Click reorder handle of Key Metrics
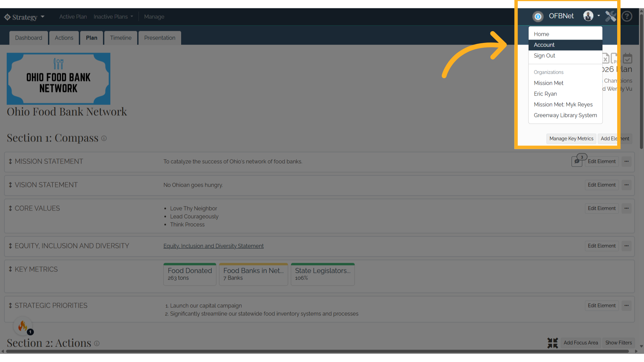The image size is (644, 362). click(x=10, y=269)
